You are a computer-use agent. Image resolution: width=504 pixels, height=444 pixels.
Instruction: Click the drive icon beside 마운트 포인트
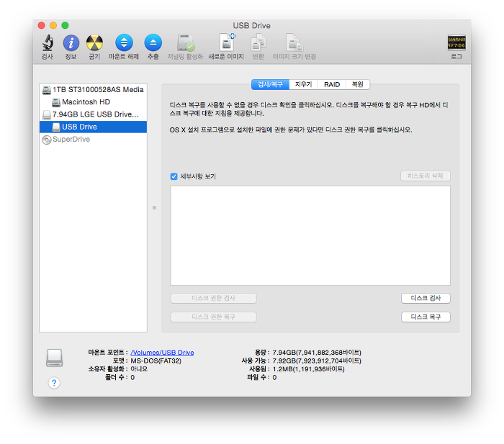coord(54,358)
